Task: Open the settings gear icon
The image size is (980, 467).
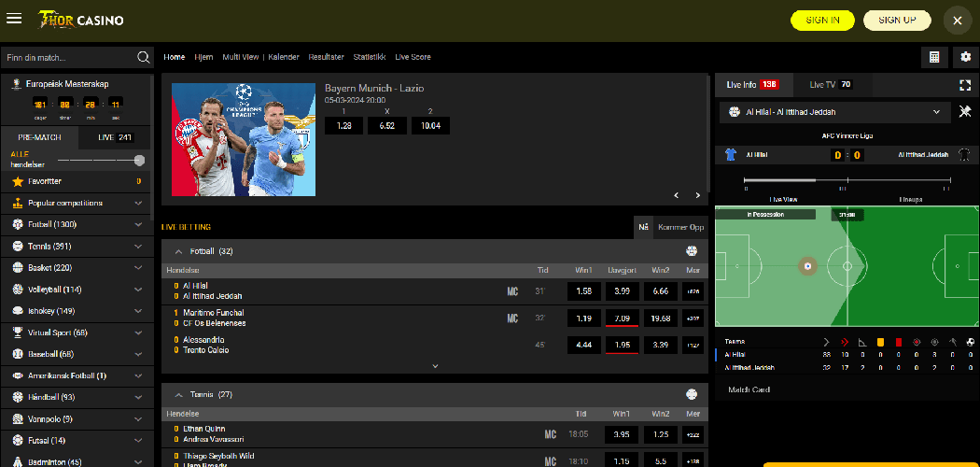Action: 966,57
